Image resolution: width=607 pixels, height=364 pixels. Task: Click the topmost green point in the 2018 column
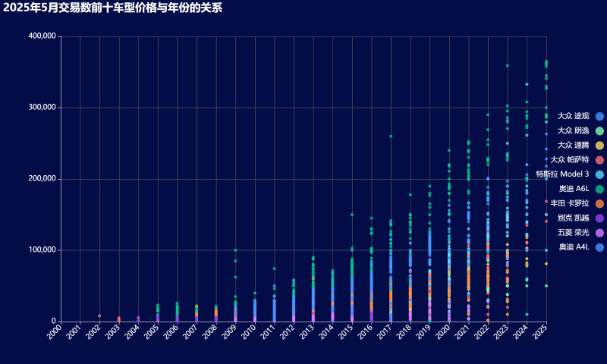pyautogui.click(x=410, y=195)
